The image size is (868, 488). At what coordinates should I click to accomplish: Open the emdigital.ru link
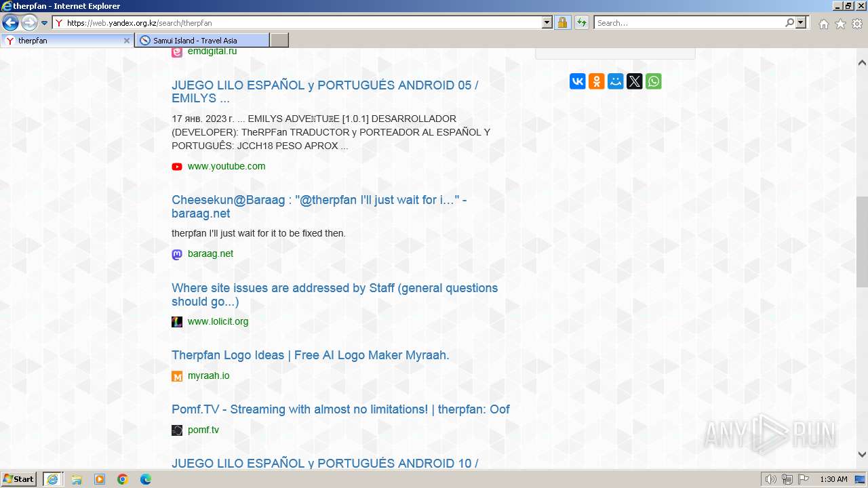pyautogui.click(x=212, y=51)
